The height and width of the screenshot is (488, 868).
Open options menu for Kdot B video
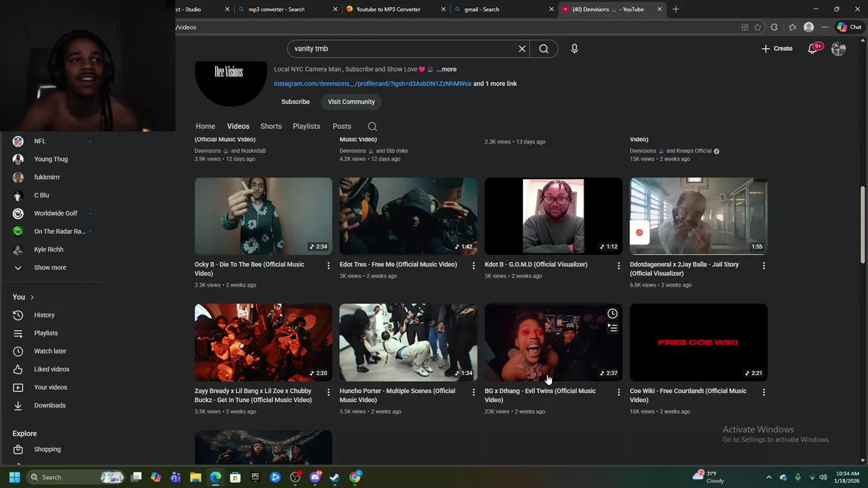click(x=618, y=266)
